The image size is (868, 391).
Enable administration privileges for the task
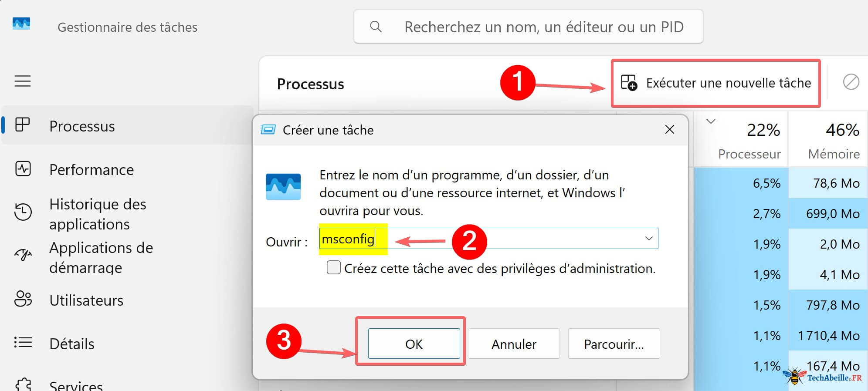333,268
